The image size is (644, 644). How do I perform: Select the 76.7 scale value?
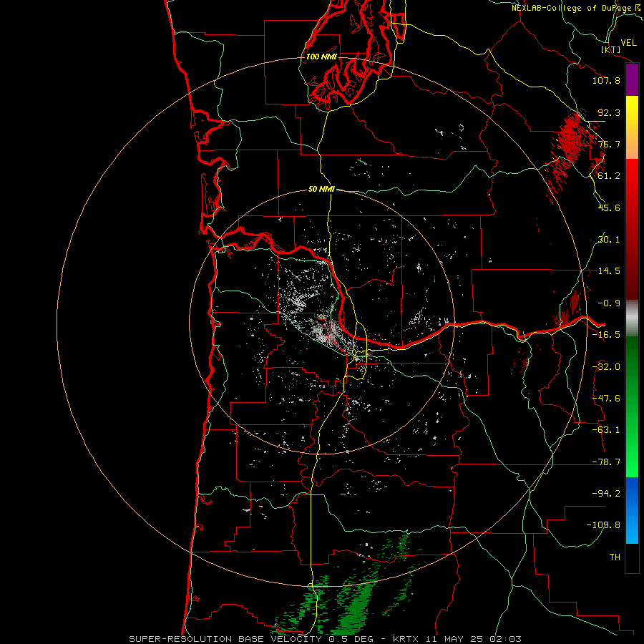click(x=609, y=144)
